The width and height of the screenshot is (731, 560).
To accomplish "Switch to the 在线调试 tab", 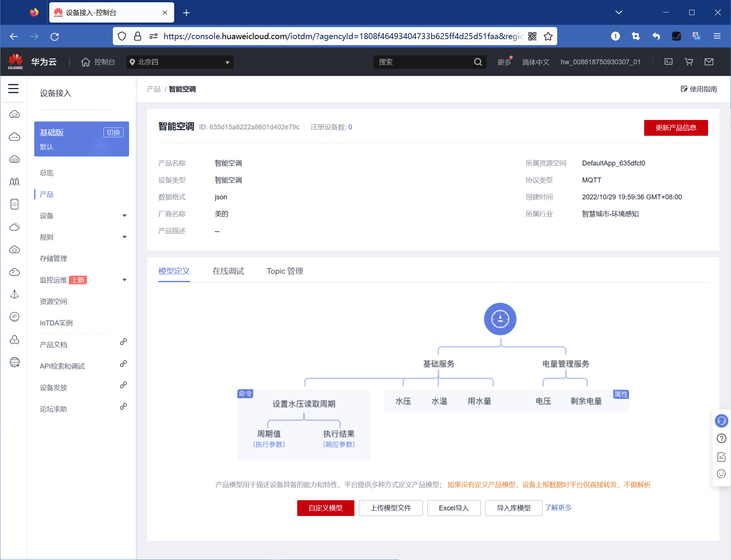I will [x=228, y=271].
